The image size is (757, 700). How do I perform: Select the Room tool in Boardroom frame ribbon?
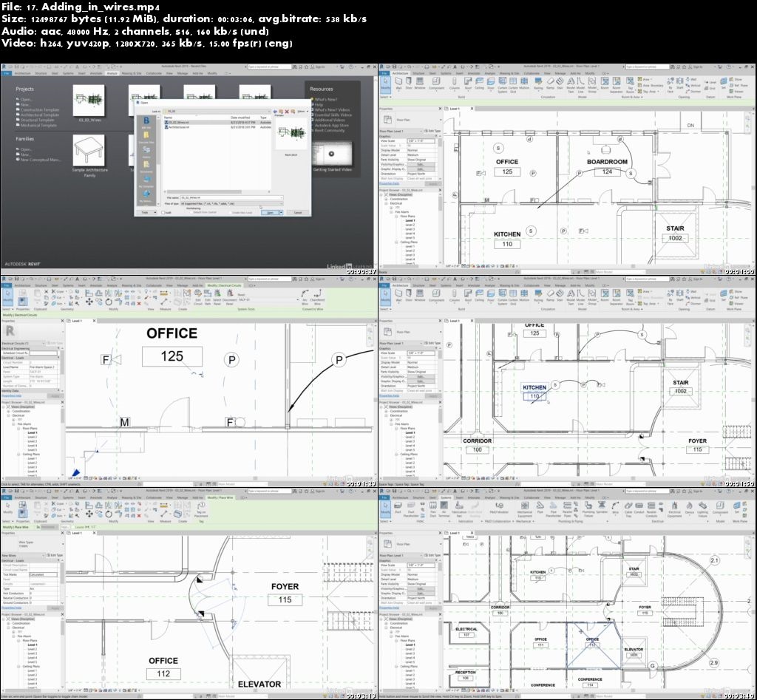click(605, 84)
